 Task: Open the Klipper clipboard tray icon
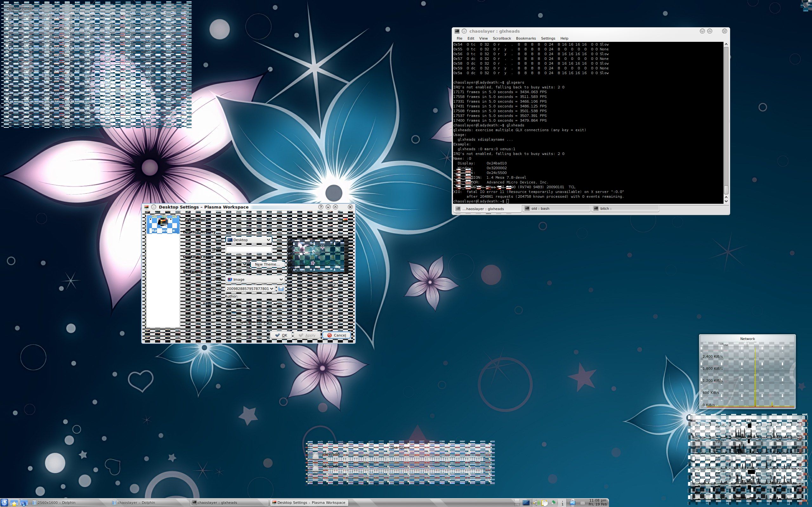(545, 503)
